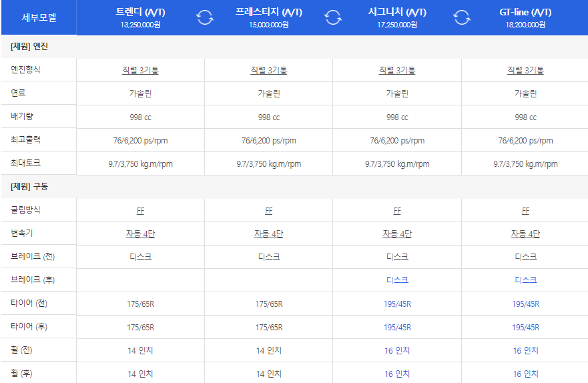Click blue rear brake 디스크 under GT-line
The width and height of the screenshot is (588, 383).
point(525,280)
